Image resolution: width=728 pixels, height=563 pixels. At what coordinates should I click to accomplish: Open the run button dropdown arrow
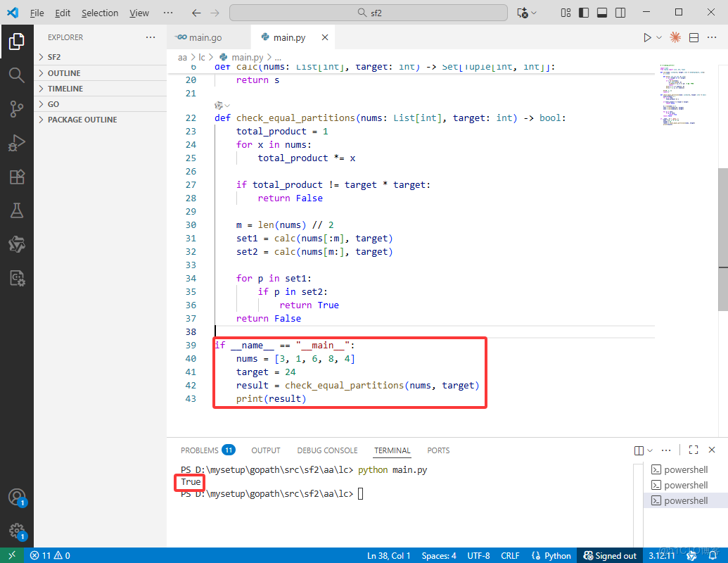point(659,37)
